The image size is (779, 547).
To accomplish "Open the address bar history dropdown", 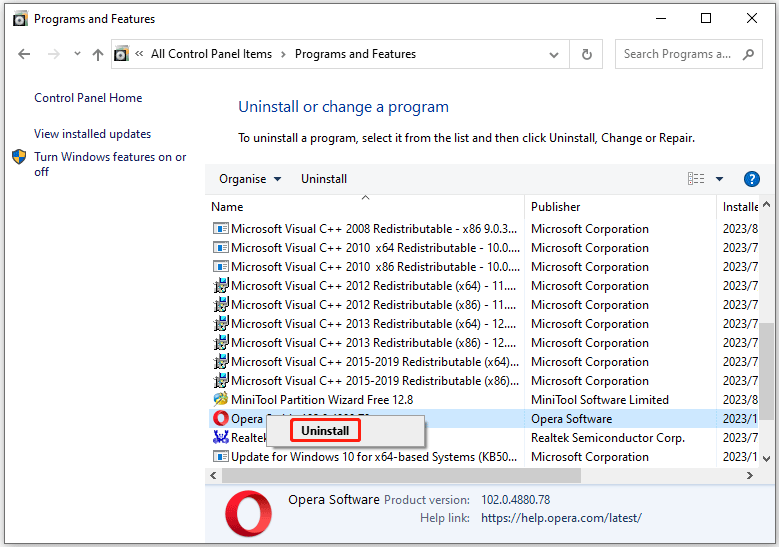I will click(x=554, y=55).
